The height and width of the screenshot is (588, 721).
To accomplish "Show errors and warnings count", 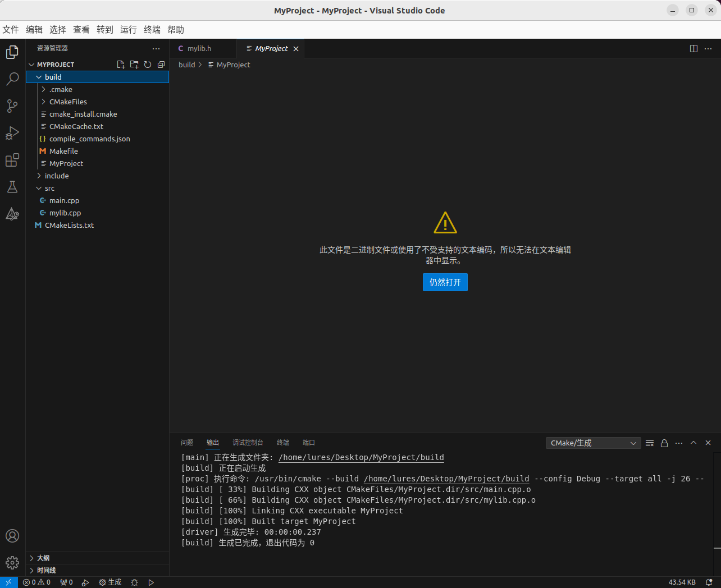I will click(x=36, y=582).
